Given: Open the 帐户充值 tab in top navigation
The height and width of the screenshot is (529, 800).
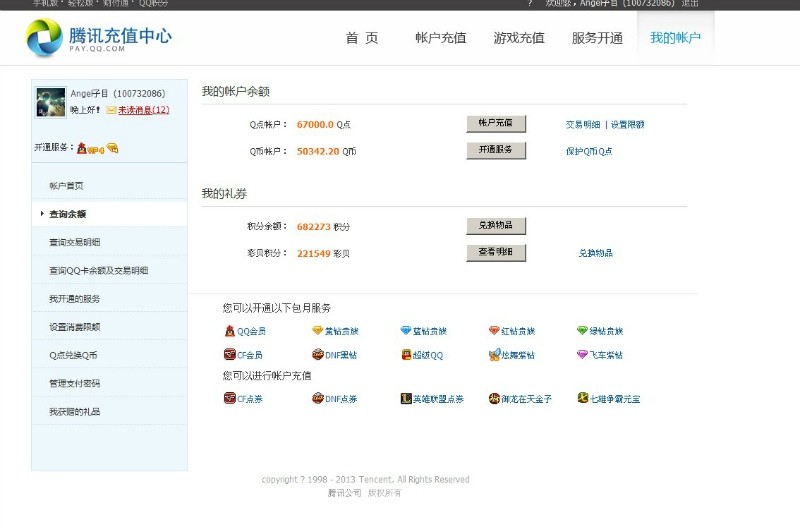Looking at the screenshot, I should pos(440,38).
